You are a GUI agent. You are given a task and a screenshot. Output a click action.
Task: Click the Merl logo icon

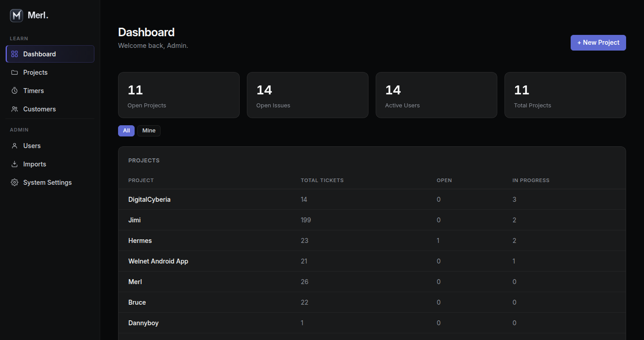17,16
